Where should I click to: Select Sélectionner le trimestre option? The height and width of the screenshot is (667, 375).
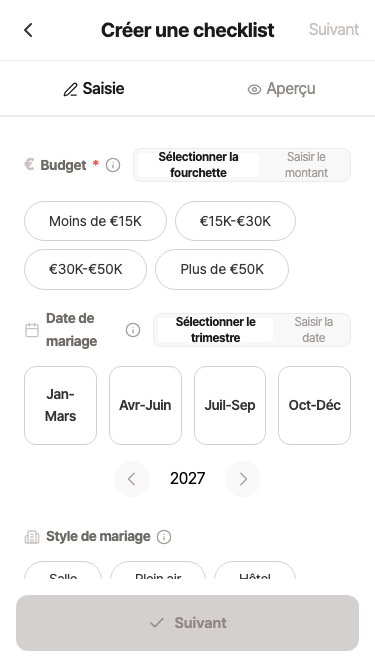point(216,330)
